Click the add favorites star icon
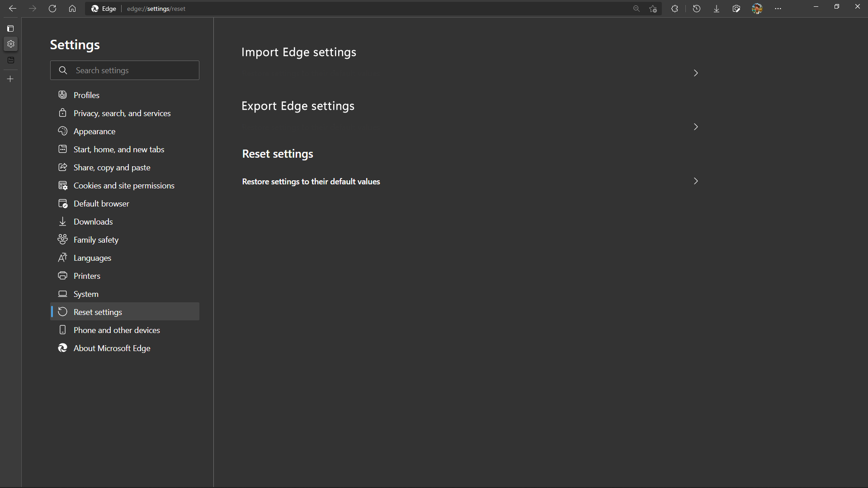 (653, 9)
